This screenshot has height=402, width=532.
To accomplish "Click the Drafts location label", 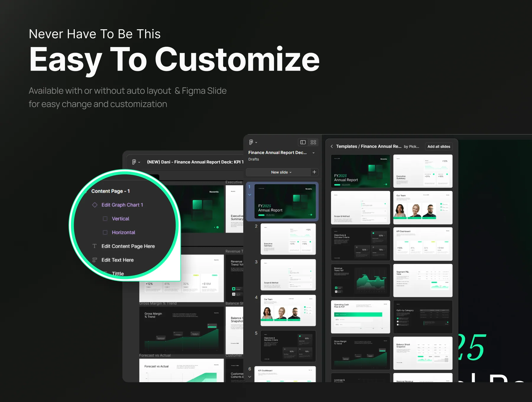I will 254,159.
